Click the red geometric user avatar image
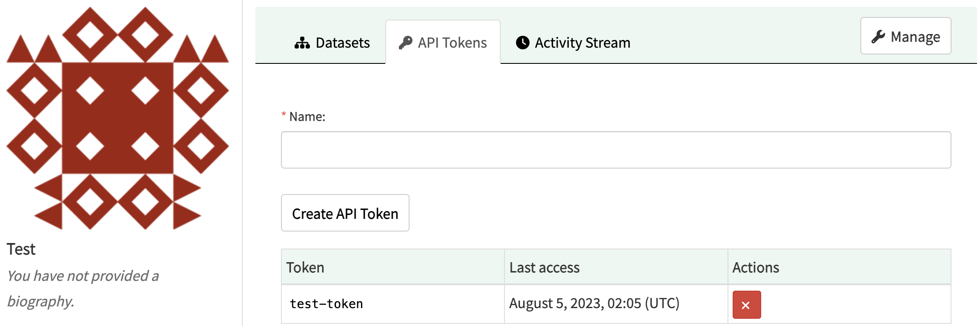Screen dimensions: 980x326 (x=117, y=118)
